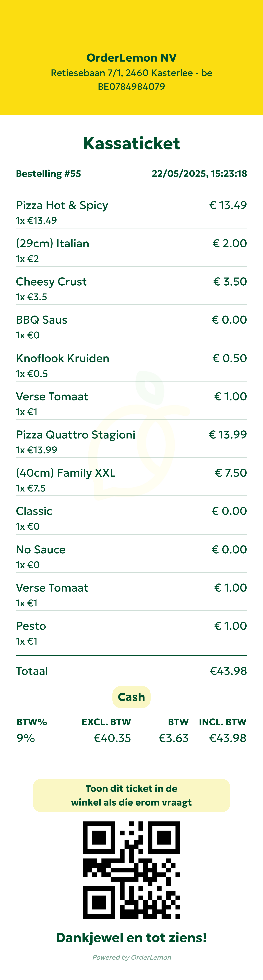
Task: Click the OrderLemon NV header title
Action: click(x=131, y=58)
